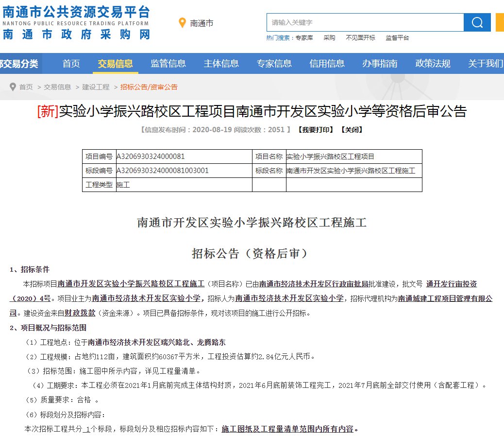
Task: Click the 工程地点 location line
Action: click(x=126, y=342)
